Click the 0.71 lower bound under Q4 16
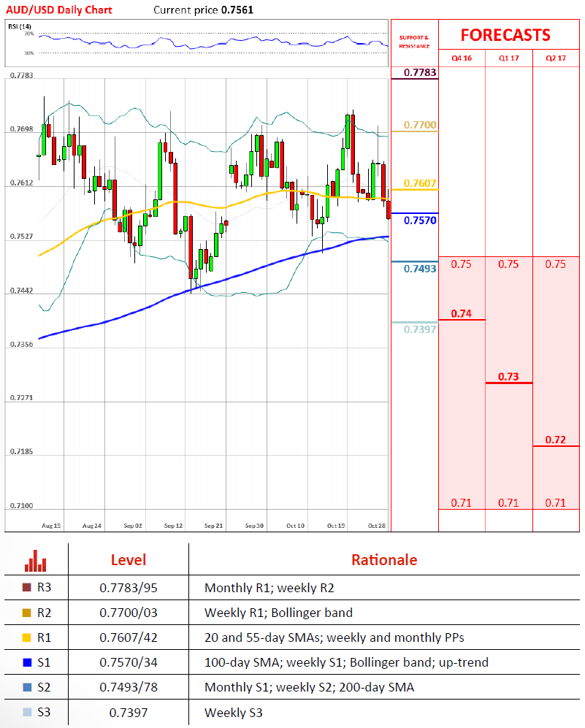585x728 pixels. 461,503
